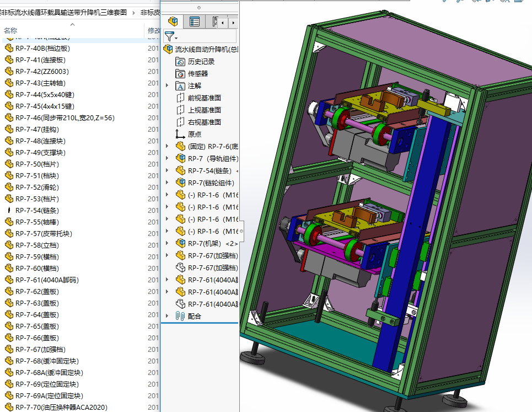Viewport: 532px width, 412px height.
Task: Switch to the PropertyManager tab
Action: [x=195, y=22]
